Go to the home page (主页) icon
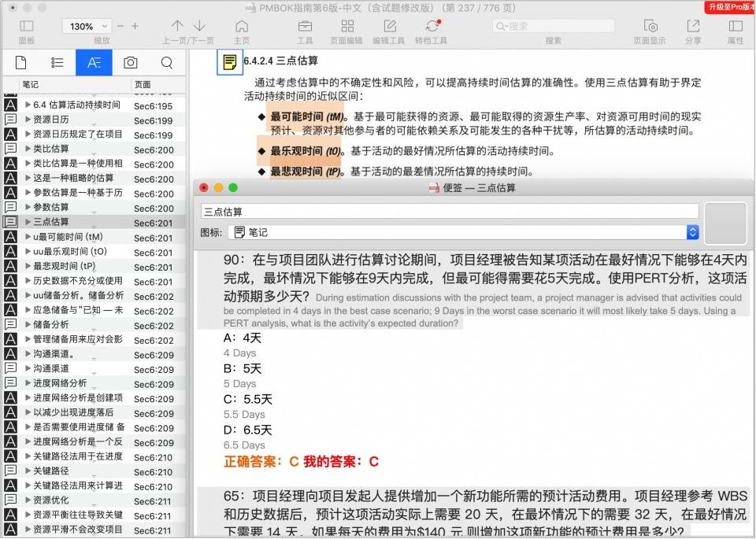Screen dimensions: 756x539 click(x=242, y=26)
